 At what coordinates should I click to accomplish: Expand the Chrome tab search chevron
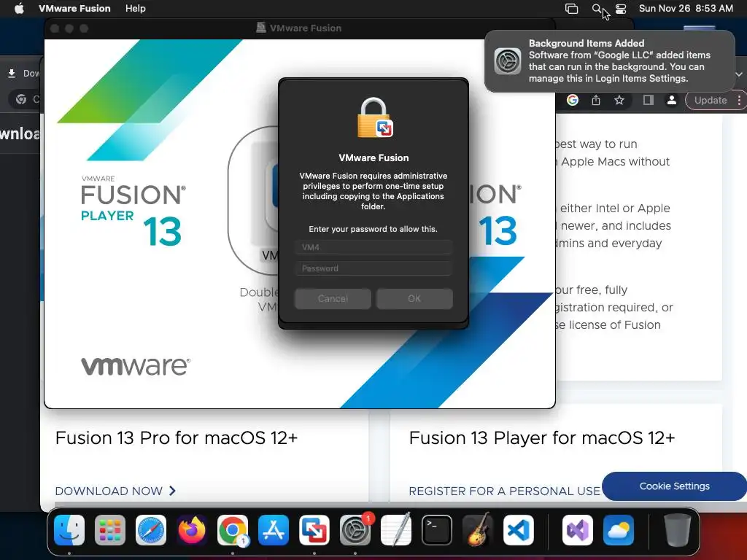739,74
